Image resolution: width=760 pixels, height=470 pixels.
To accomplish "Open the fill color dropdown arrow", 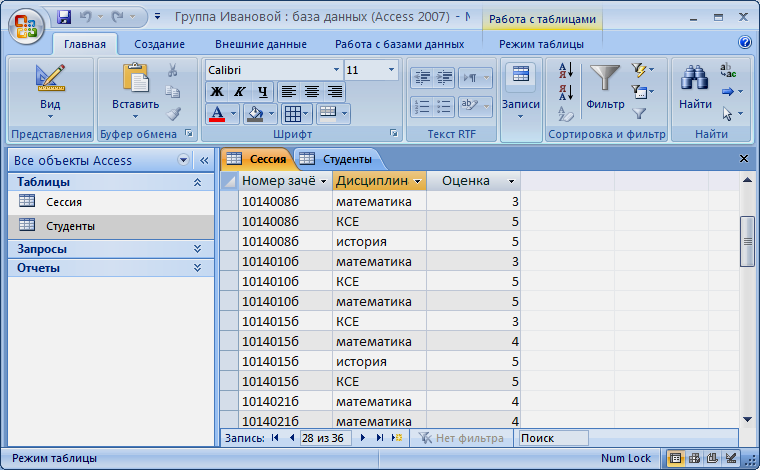I will tap(271, 113).
